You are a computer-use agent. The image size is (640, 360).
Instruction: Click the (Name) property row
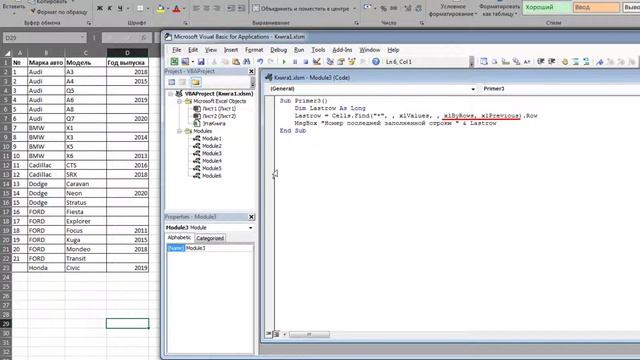click(x=210, y=248)
